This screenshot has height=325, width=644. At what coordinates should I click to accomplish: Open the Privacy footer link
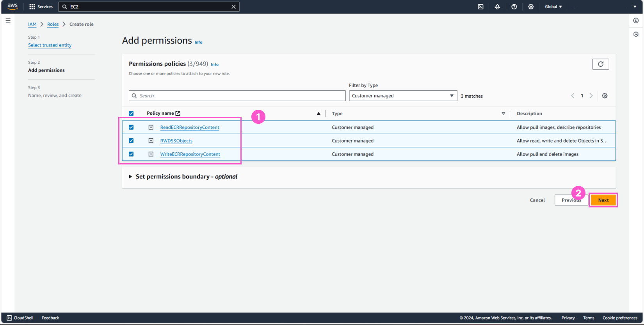(568, 318)
